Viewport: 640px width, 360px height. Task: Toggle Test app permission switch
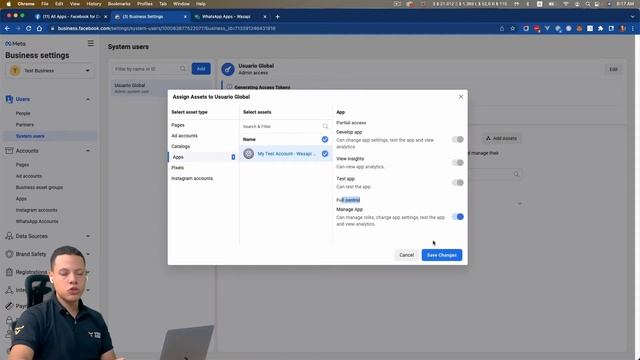tap(458, 182)
